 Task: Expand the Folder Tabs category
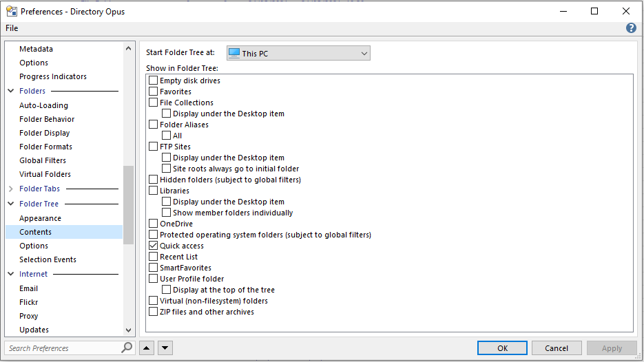tap(11, 189)
